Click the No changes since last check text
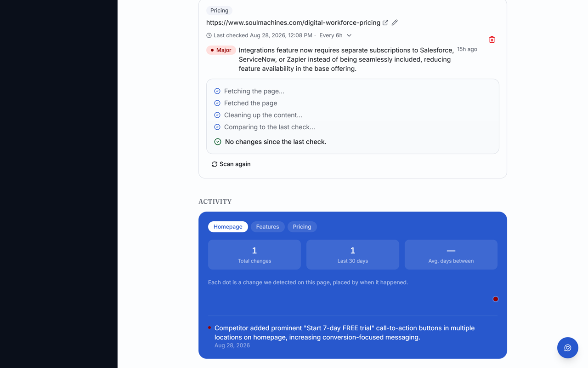 276,142
